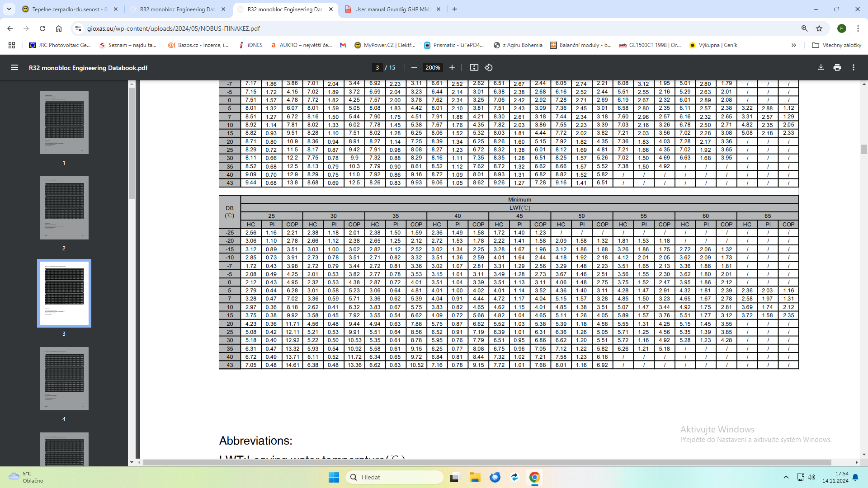
Task: Open the tab search dropdown arrow
Action: [x=9, y=9]
